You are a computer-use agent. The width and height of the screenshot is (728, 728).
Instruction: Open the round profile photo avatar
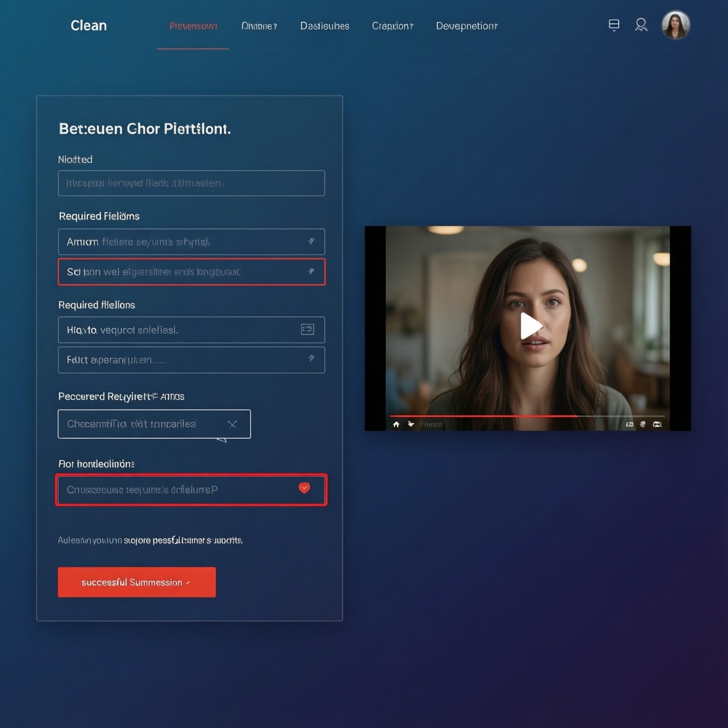[x=675, y=25]
